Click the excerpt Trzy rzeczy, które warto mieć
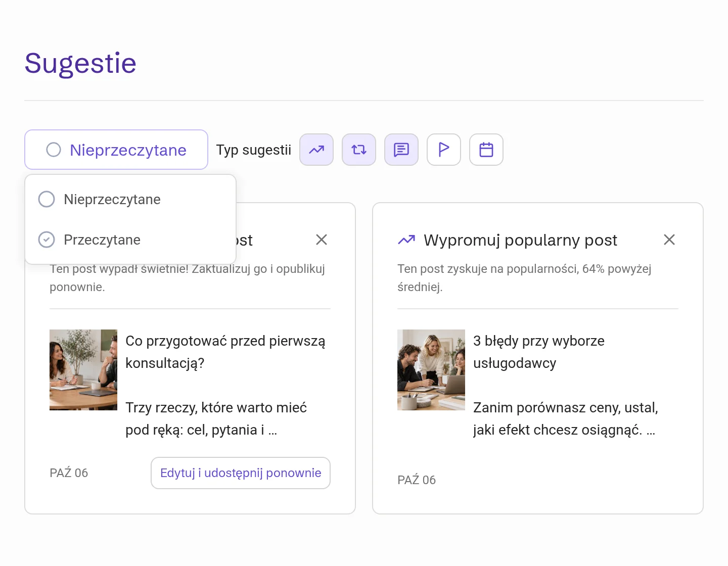Screen dimensions: 728x566 [x=216, y=418]
